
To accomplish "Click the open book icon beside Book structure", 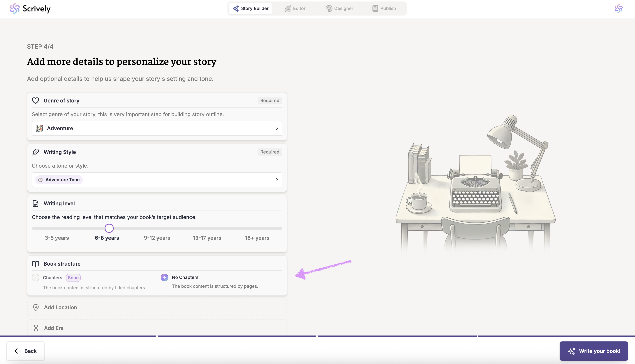I will click(36, 264).
